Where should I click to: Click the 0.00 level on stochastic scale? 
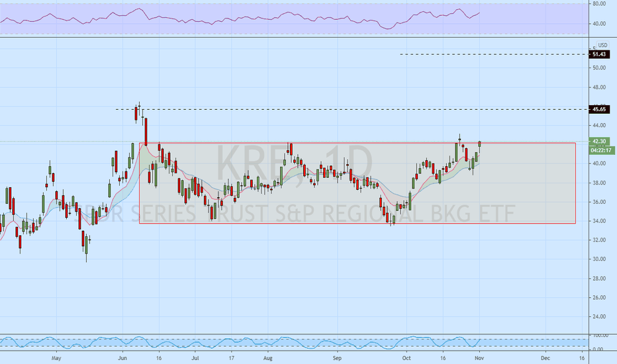(x=599, y=349)
